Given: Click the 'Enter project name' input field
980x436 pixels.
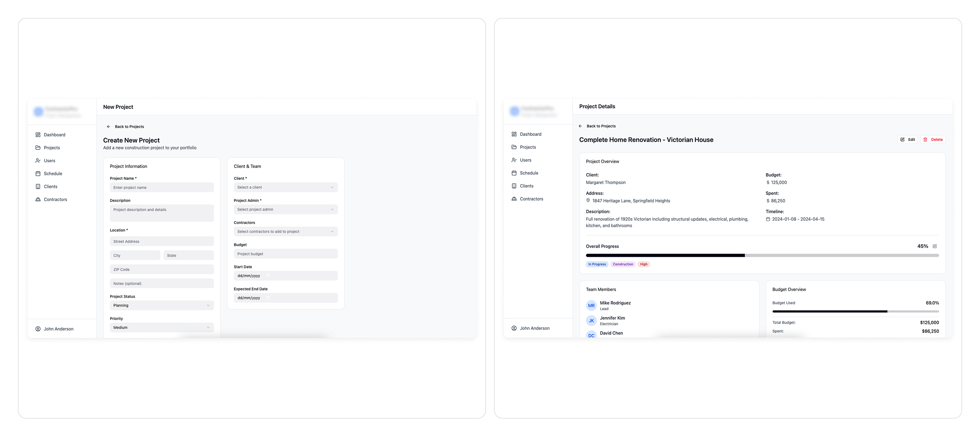Looking at the screenshot, I should tap(161, 188).
